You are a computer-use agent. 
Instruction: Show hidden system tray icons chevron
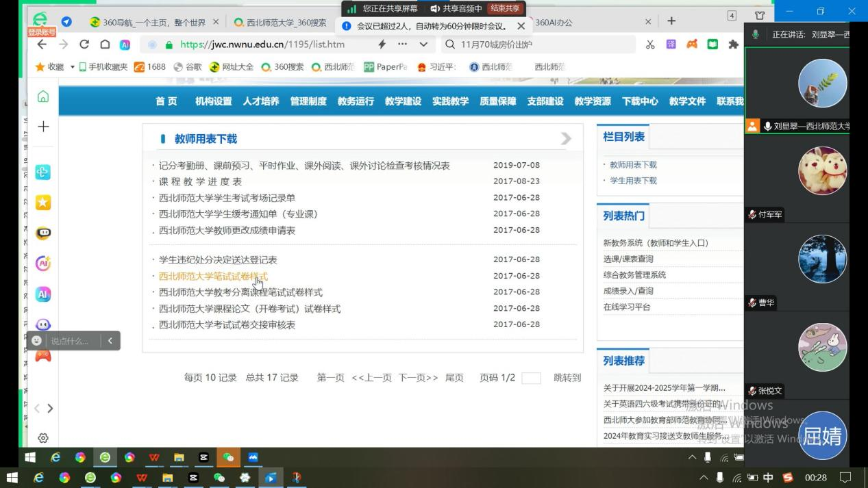(704, 477)
